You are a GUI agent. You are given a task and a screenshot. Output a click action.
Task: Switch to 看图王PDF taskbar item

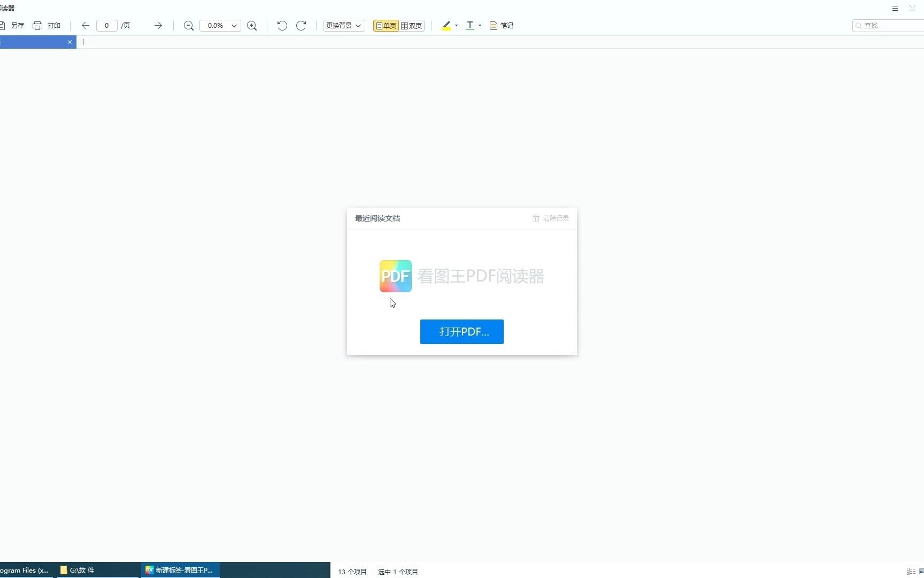(x=180, y=571)
